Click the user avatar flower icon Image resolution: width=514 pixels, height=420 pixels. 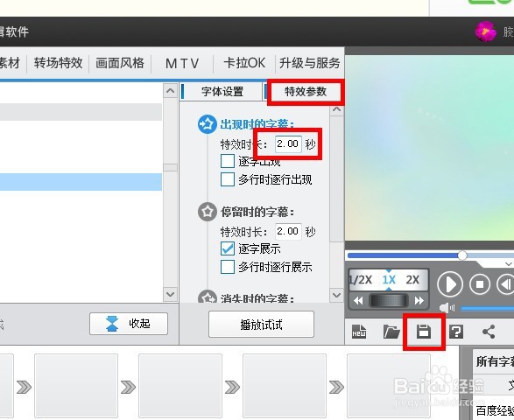pyautogui.click(x=485, y=31)
